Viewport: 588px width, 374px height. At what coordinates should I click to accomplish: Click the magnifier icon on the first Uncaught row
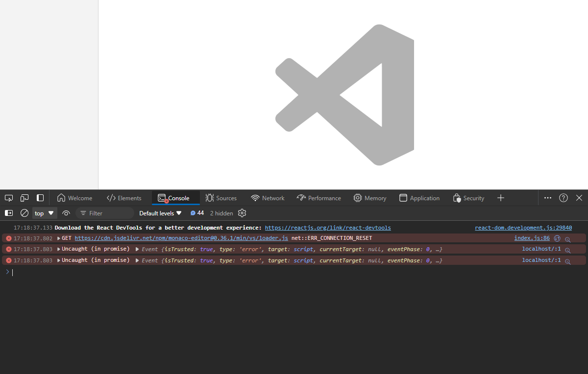pyautogui.click(x=567, y=250)
